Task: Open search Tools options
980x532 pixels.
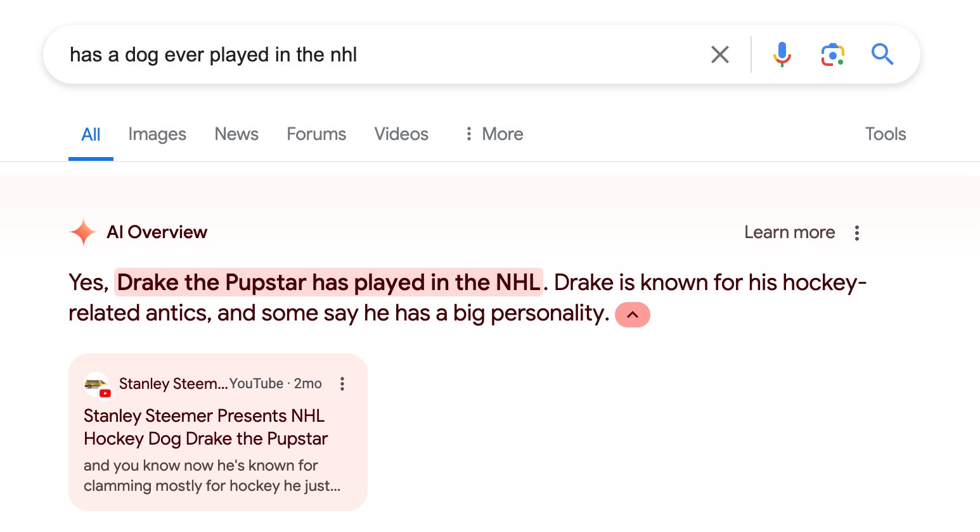Action: (x=885, y=134)
